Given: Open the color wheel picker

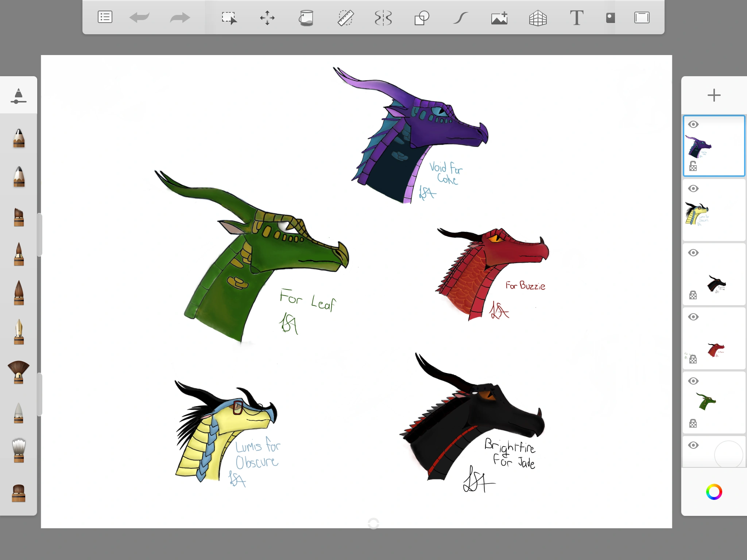Looking at the screenshot, I should pyautogui.click(x=714, y=492).
